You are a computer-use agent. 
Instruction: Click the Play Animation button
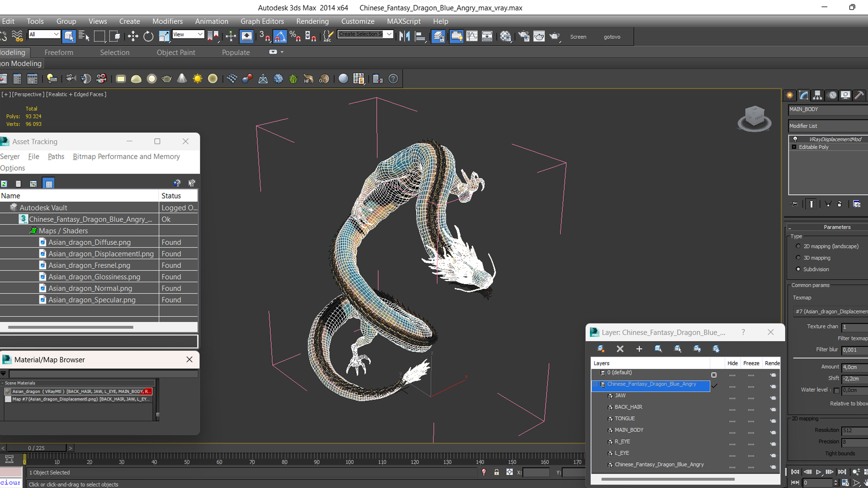click(818, 472)
